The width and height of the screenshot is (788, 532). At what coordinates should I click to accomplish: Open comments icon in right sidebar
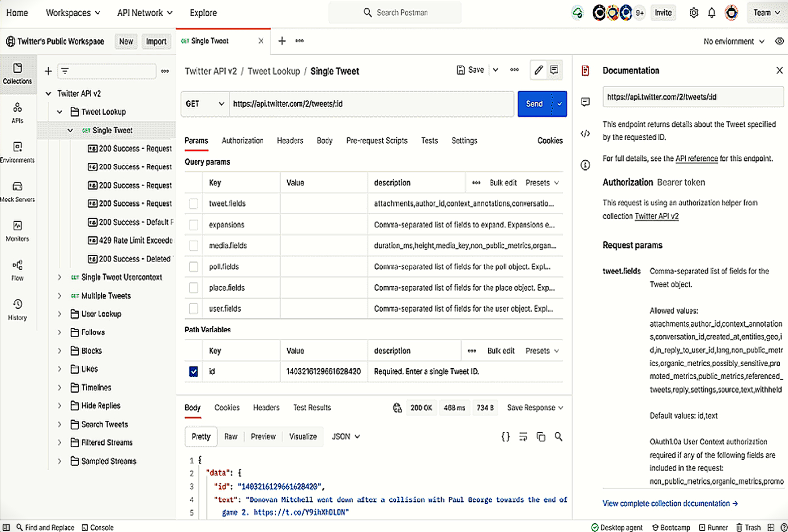coord(585,102)
